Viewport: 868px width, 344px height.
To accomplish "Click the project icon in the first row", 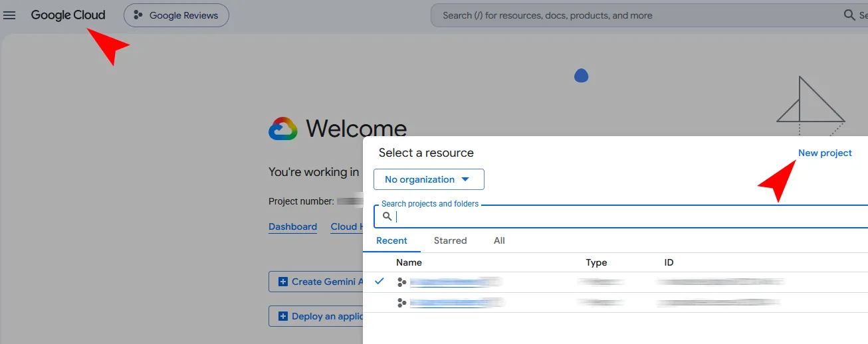I will (401, 282).
